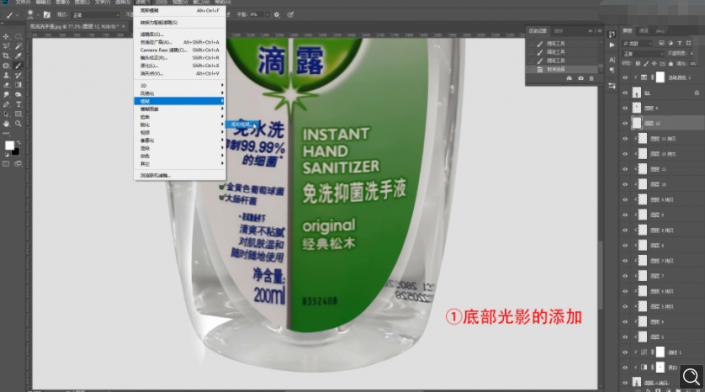Select the Move tool
The width and height of the screenshot is (705, 392).
(6, 36)
